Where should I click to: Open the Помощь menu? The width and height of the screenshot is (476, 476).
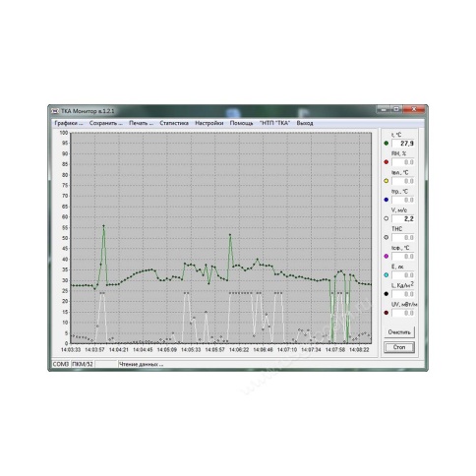click(x=241, y=123)
